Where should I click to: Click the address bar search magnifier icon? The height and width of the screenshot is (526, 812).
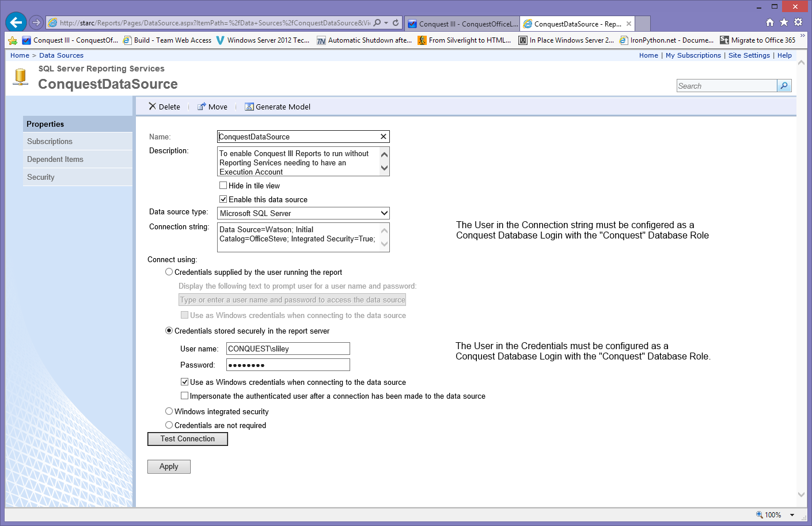[377, 22]
